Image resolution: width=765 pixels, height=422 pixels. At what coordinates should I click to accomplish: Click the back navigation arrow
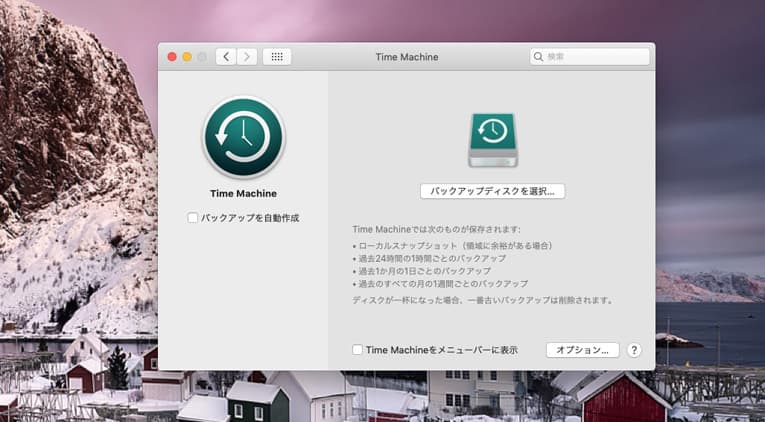(226, 57)
